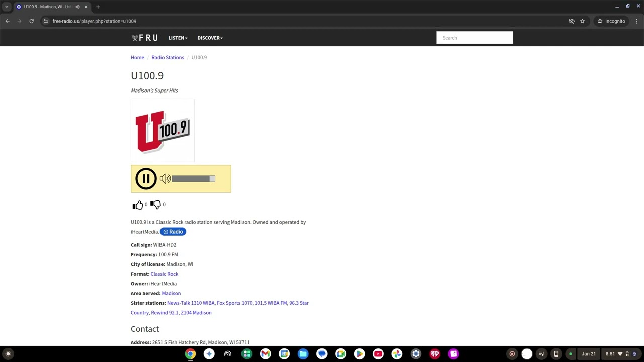Click the tracking protection eye icon
644x362 pixels.
tap(571, 21)
